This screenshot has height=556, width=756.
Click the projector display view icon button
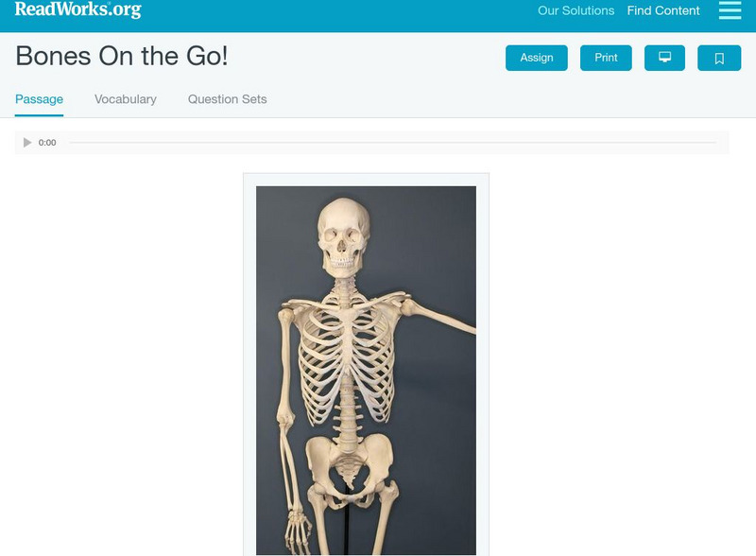(664, 58)
